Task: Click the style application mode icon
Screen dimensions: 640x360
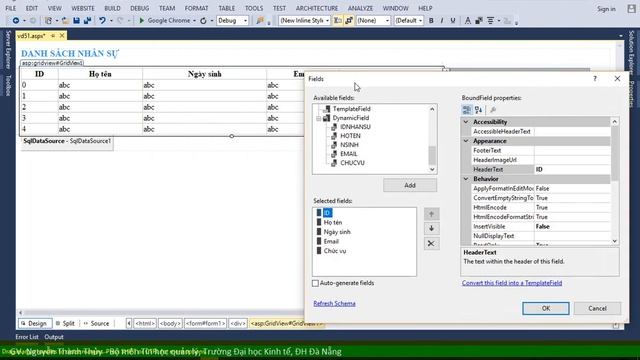Action: (x=338, y=20)
